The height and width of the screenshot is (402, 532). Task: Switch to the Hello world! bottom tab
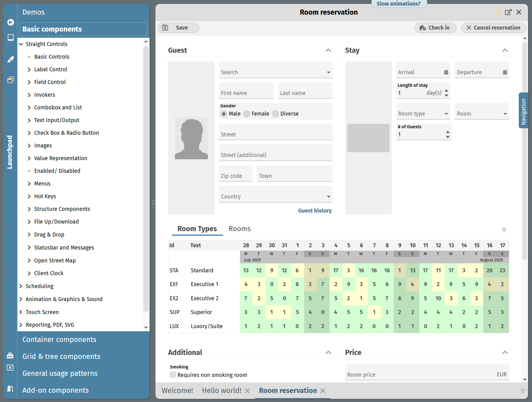(x=221, y=390)
